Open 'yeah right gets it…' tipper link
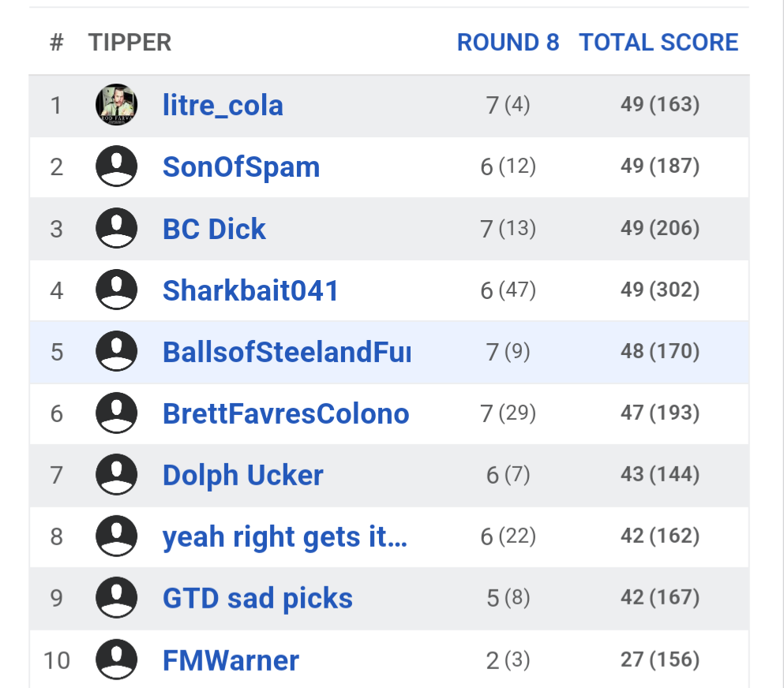This screenshot has height=688, width=784. pyautogui.click(x=284, y=537)
